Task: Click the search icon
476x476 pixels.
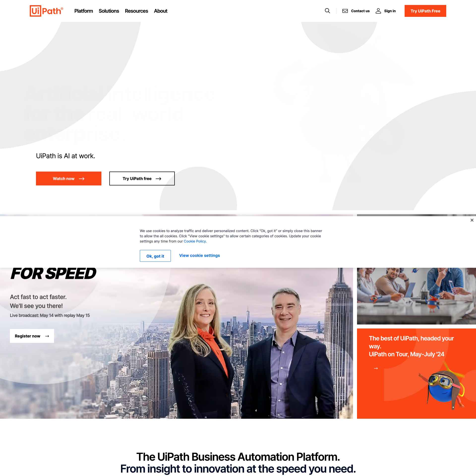Action: (x=327, y=11)
